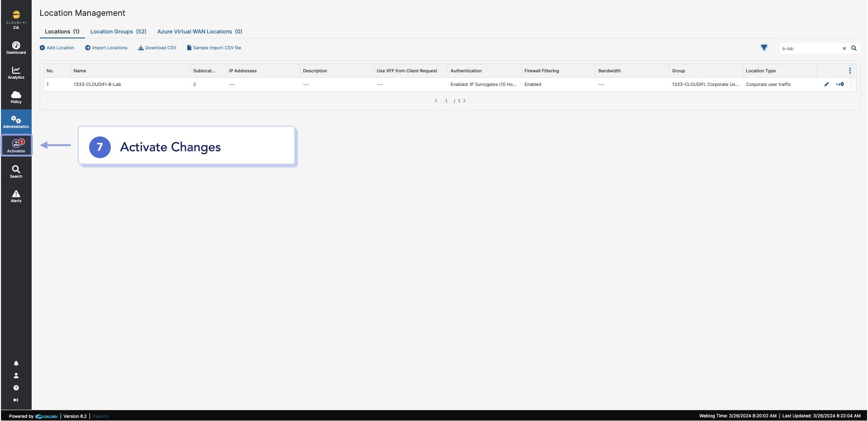Open notifications bell in sidebar
The width and height of the screenshot is (868, 421).
click(16, 363)
